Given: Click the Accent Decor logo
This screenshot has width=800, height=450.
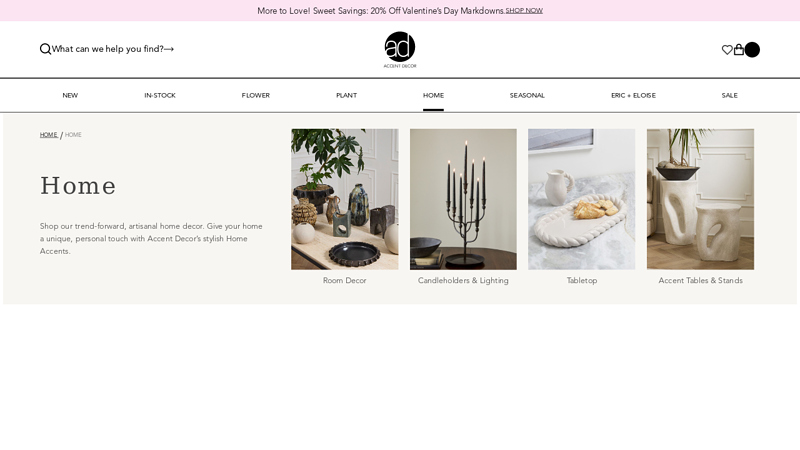Looking at the screenshot, I should [x=400, y=49].
